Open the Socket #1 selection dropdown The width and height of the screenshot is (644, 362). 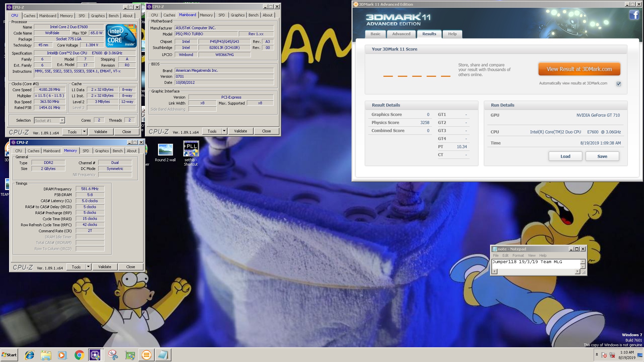(x=62, y=121)
